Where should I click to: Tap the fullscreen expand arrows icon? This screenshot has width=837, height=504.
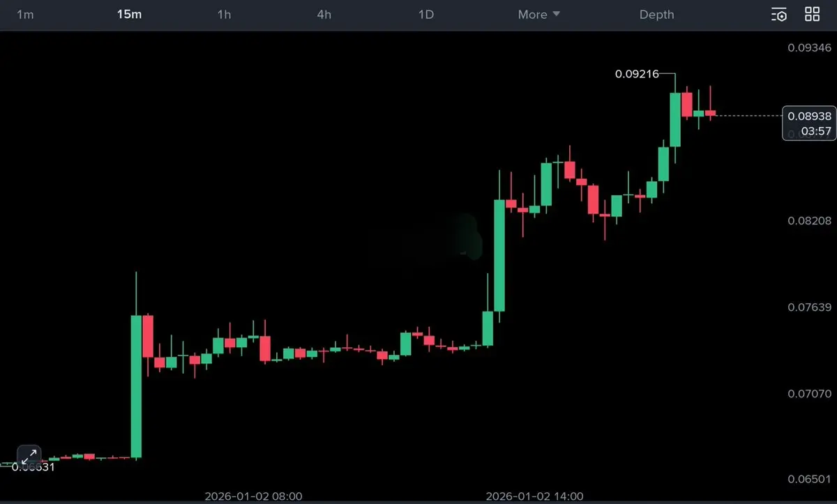click(x=29, y=457)
